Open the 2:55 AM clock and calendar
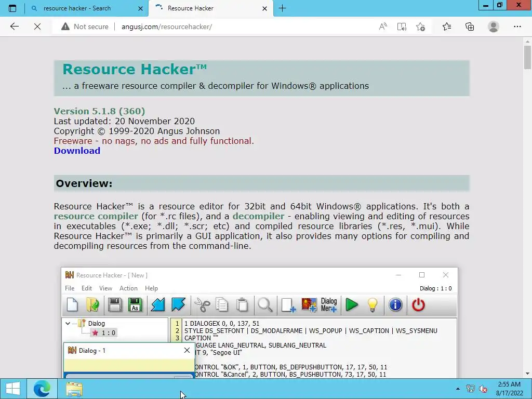 point(509,389)
